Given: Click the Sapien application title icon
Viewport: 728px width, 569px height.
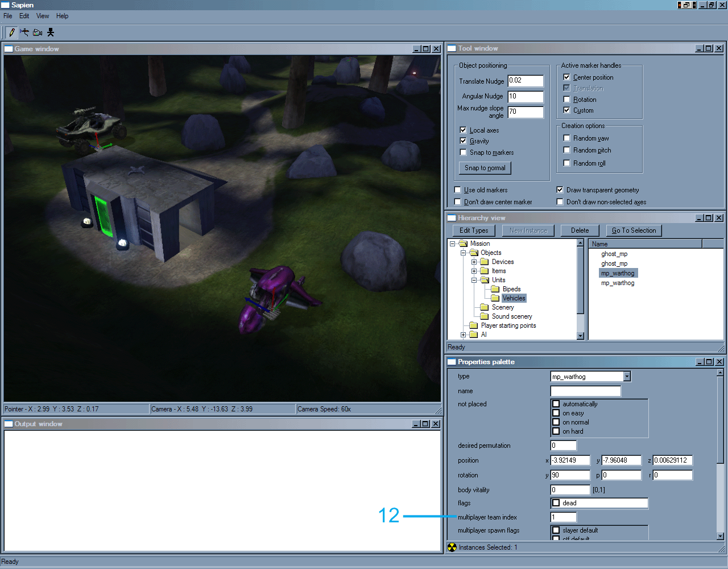Looking at the screenshot, I should tap(6, 5).
